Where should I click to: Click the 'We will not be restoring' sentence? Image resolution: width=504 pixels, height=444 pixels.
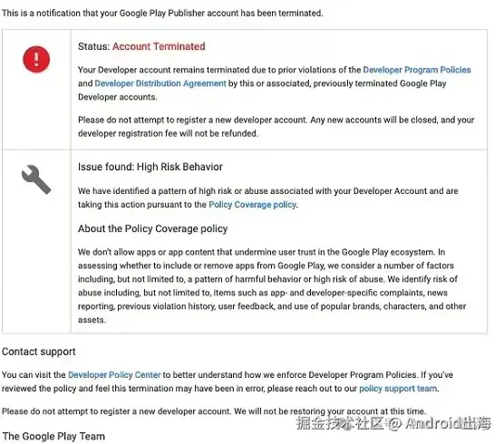330,411
